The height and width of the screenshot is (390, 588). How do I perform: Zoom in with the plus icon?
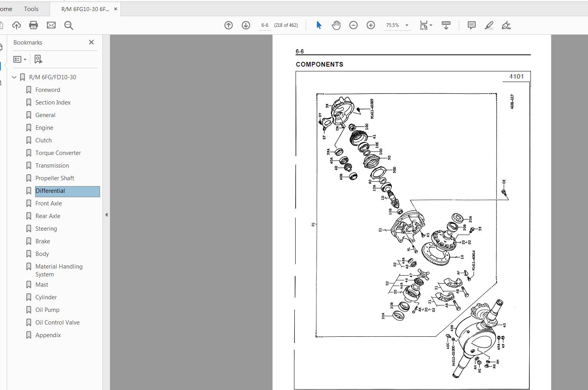pyautogui.click(x=371, y=25)
